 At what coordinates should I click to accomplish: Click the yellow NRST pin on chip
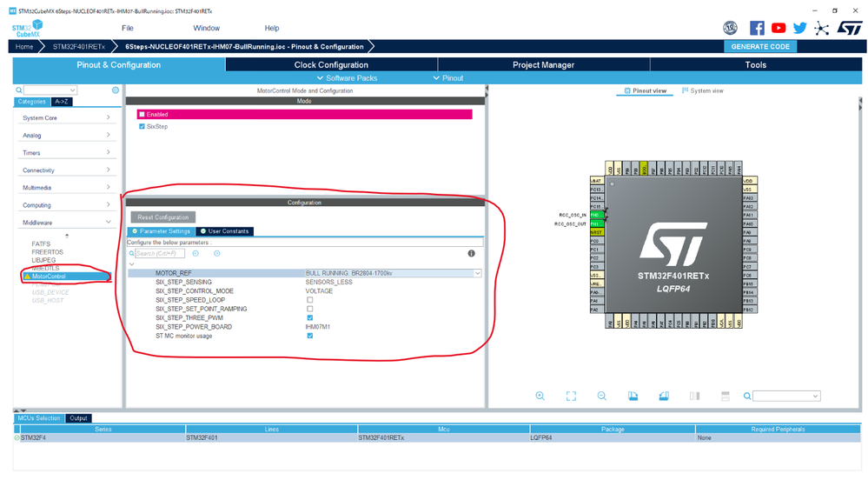click(596, 232)
